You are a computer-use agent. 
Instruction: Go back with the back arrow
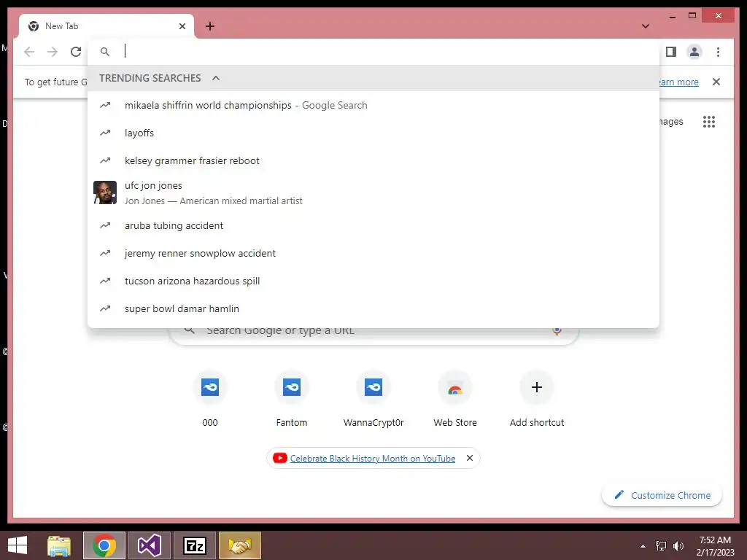click(29, 52)
